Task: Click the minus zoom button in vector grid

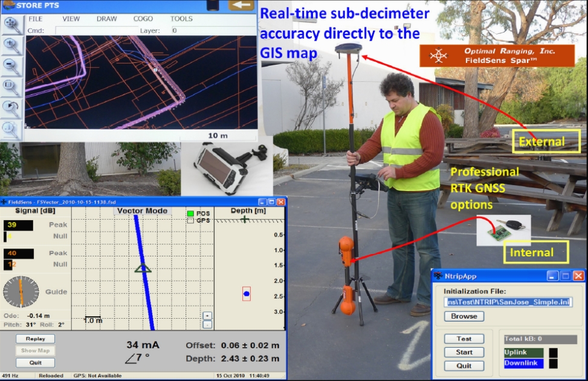Action: click(x=207, y=324)
